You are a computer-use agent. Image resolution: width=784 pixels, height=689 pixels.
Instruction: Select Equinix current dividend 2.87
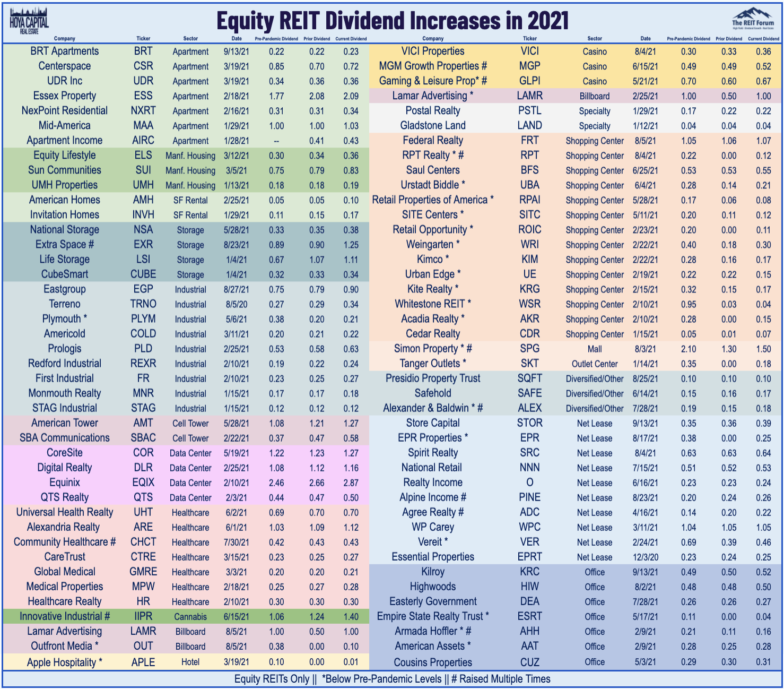pos(351,483)
